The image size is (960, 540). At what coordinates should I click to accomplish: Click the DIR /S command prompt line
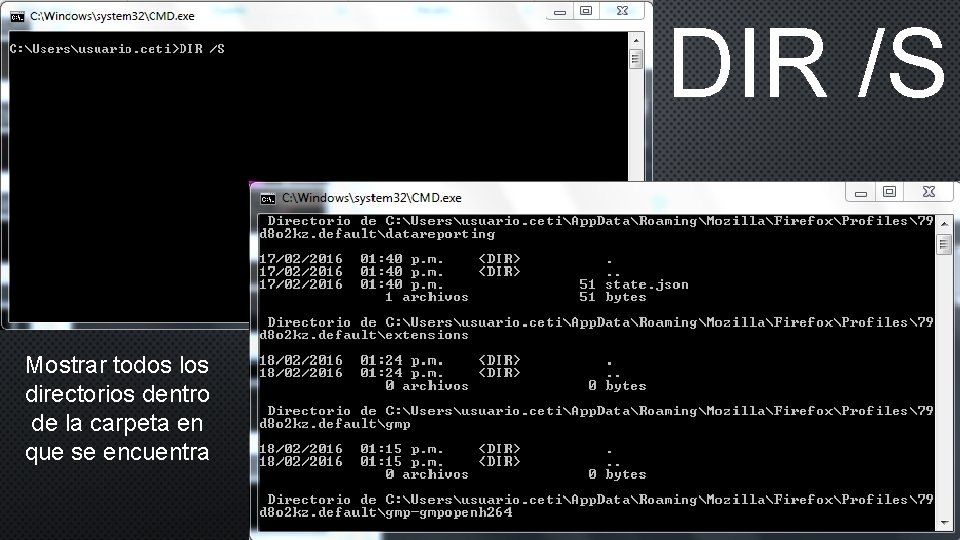tap(117, 48)
